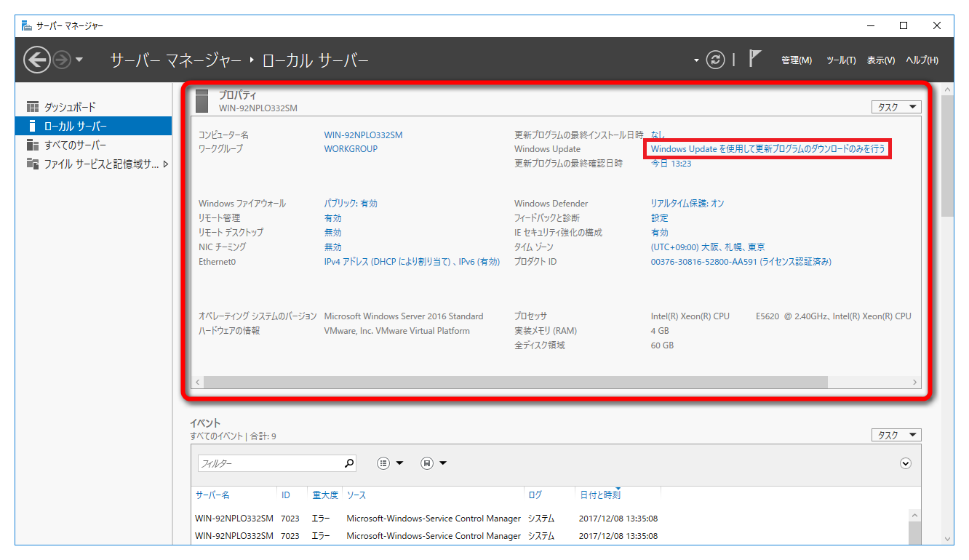Click NIC チーミング 無効 link
Viewport: 969px width, 560px height.
[x=332, y=247]
